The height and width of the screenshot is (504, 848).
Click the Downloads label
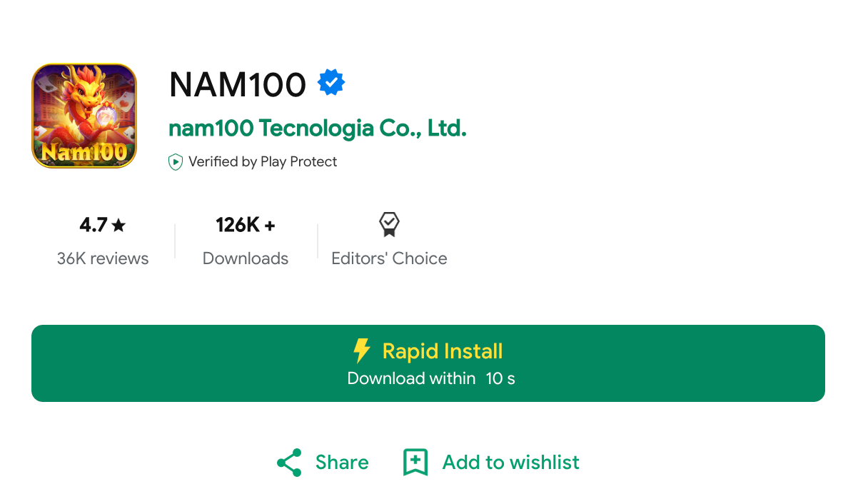point(246,258)
